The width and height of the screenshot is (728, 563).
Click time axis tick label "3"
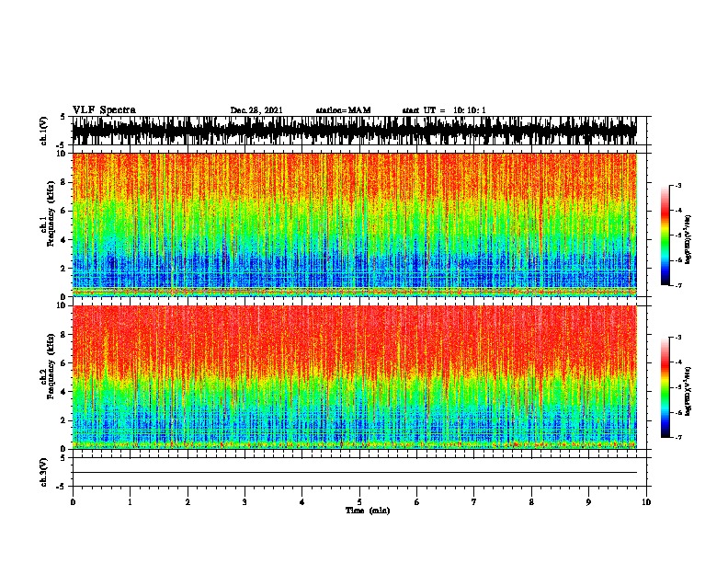(245, 502)
